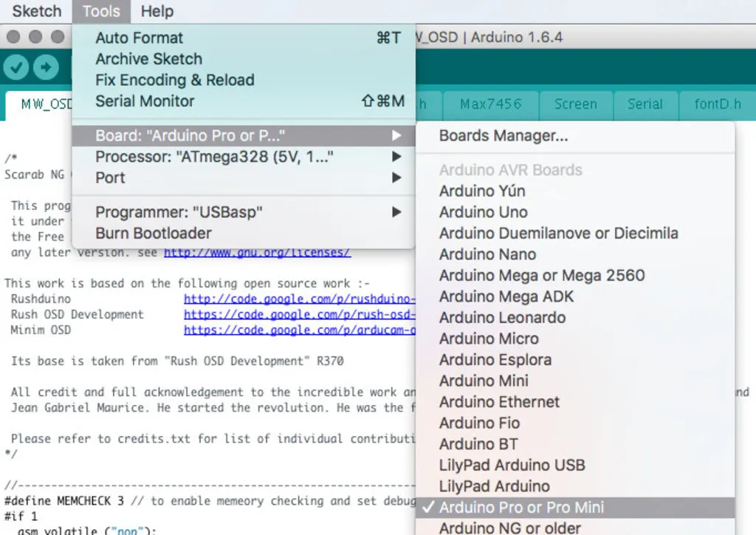Select Archive Sketch menu item
The width and height of the screenshot is (756, 535).
pos(148,59)
